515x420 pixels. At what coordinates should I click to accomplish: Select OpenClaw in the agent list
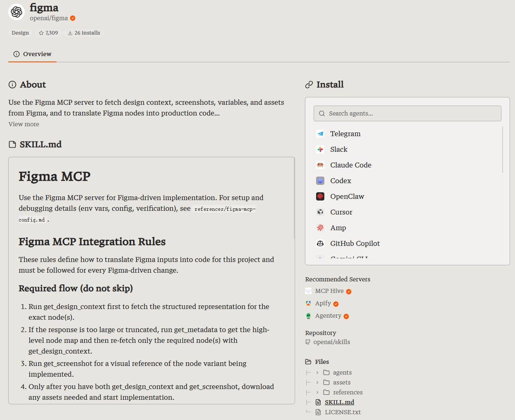407,196
